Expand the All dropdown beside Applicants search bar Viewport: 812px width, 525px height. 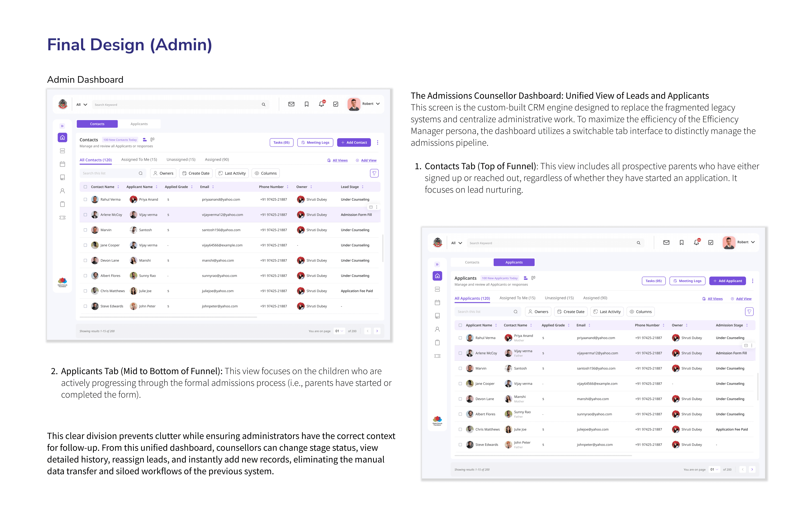[x=456, y=243]
